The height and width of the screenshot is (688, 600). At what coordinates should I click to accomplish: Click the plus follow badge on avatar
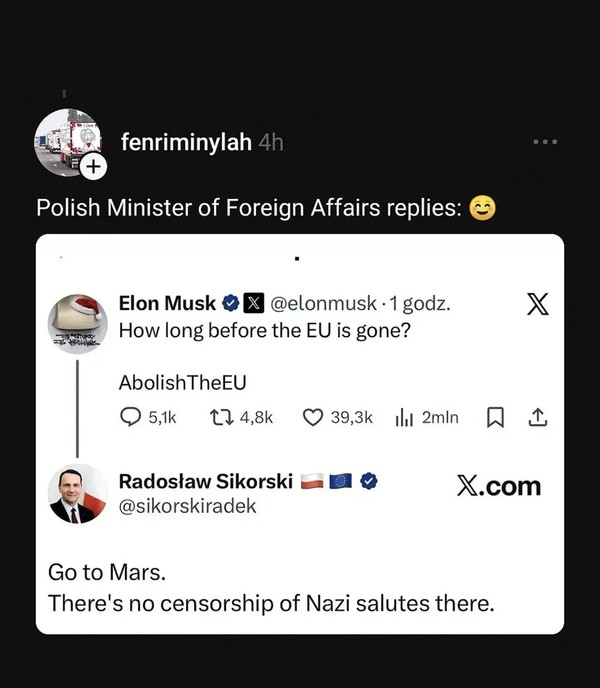coord(92,168)
